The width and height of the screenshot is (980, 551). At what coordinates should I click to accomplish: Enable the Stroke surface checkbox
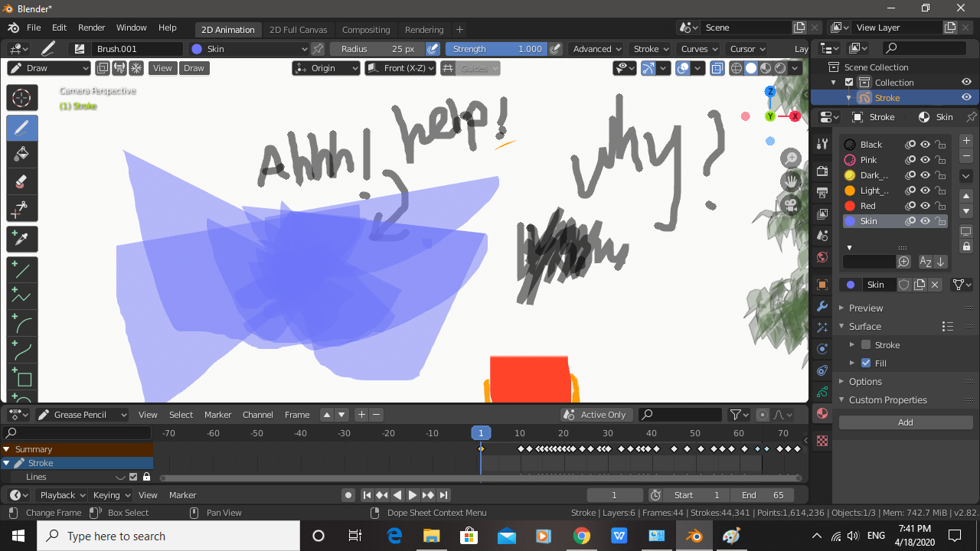[866, 345]
